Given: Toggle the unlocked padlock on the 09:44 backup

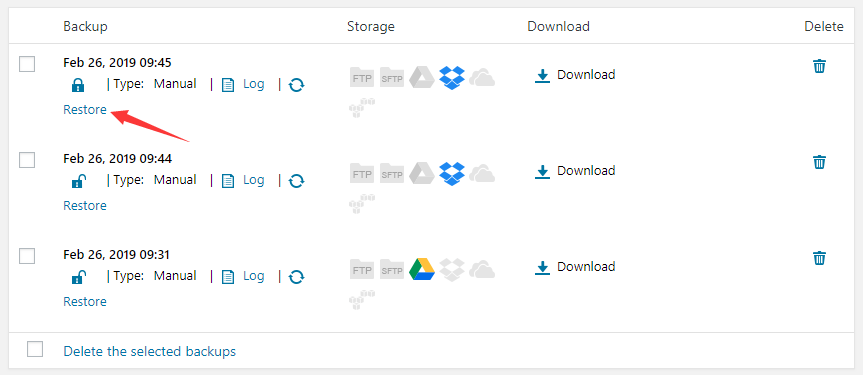Looking at the screenshot, I should tap(78, 181).
